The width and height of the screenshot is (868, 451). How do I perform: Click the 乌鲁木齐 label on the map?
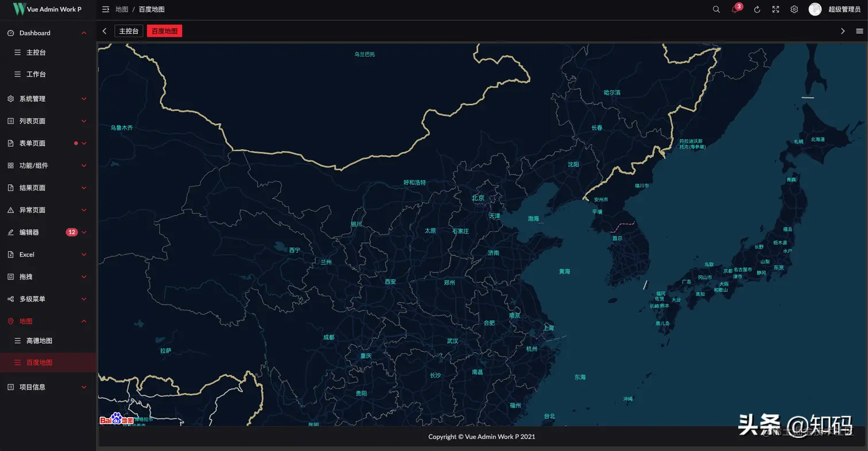point(122,128)
